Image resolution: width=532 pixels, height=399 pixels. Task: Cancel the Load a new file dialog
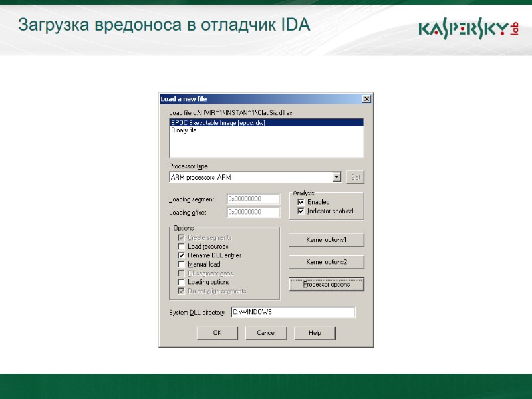(266, 332)
